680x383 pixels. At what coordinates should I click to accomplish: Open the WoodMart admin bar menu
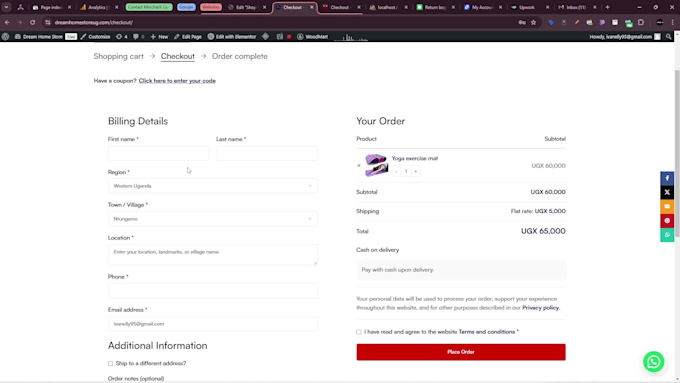click(312, 37)
